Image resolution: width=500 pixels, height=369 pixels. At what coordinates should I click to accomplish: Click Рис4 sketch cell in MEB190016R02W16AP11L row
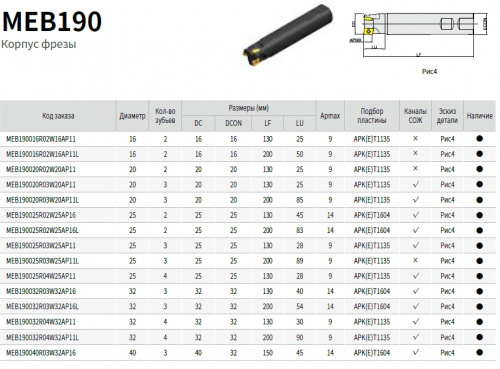tap(447, 154)
